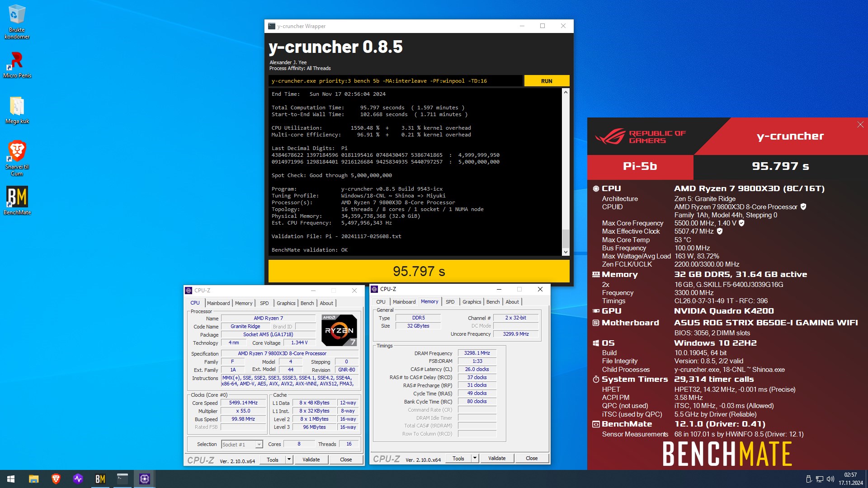
Task: Click the CAS# Latency 26.0 clocks value
Action: point(477,369)
